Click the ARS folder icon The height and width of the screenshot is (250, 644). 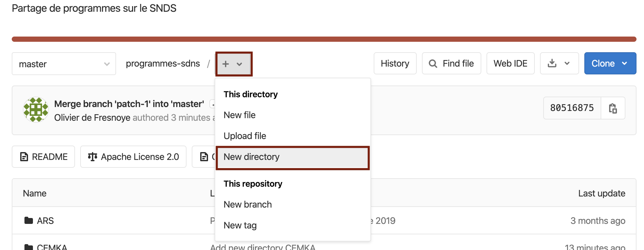(29, 221)
